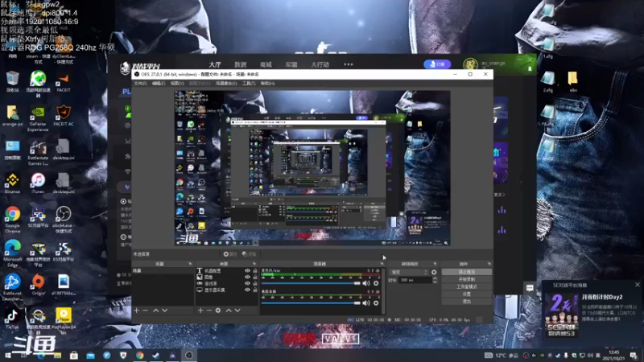Click the 开始录制 Start Recording button

point(467,279)
